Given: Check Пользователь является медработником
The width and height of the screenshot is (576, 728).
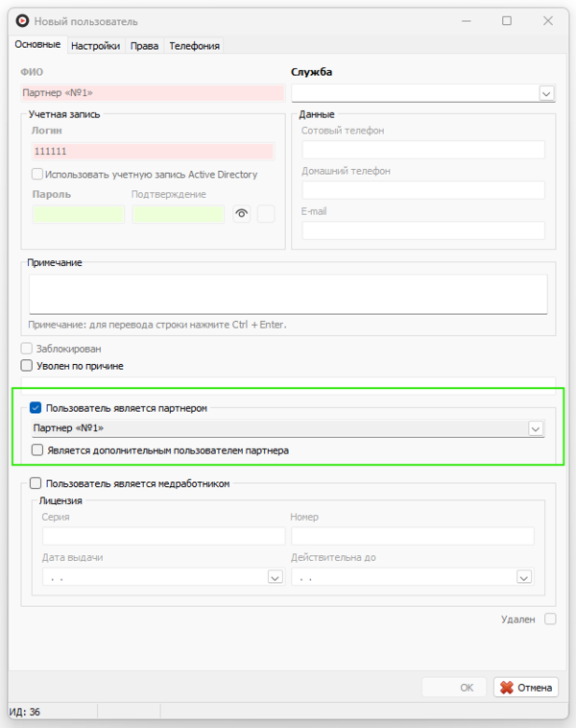Looking at the screenshot, I should (36, 483).
